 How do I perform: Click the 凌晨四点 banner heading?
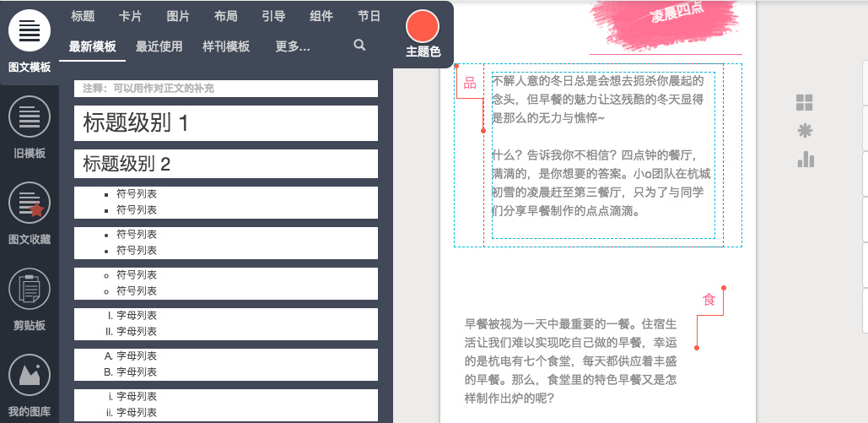677,13
